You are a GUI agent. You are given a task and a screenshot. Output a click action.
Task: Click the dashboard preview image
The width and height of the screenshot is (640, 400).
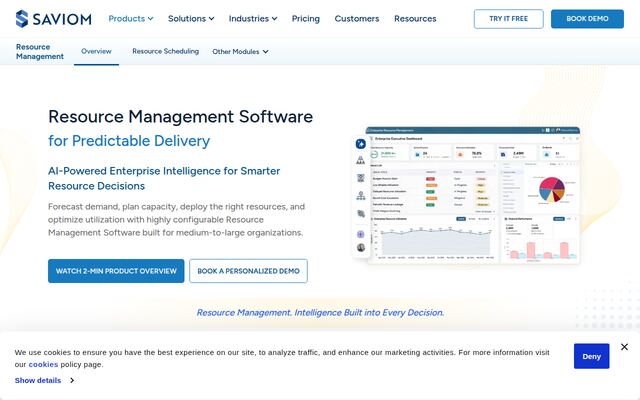[467, 195]
